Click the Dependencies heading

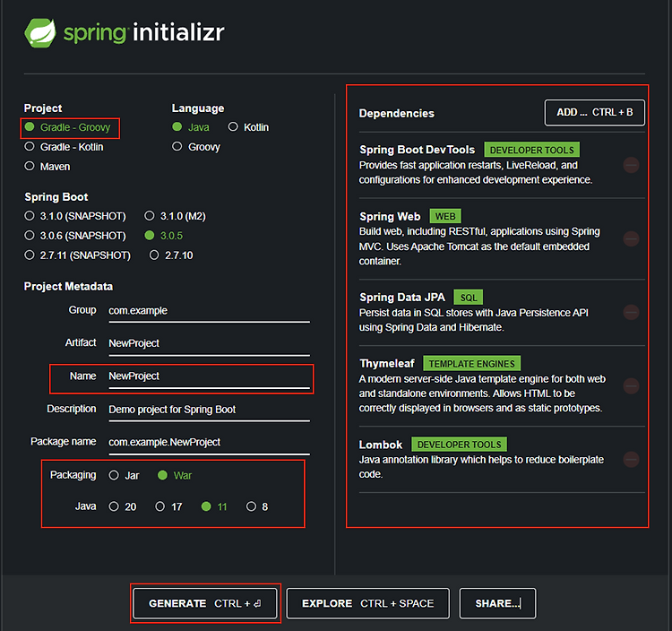[396, 113]
